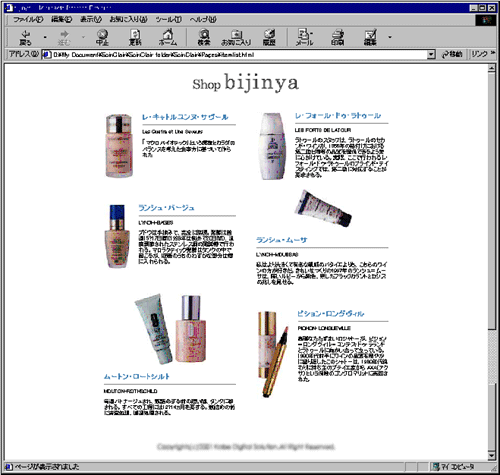
Task: Click the Forward (進む) toolbar button
Action: (x=64, y=38)
